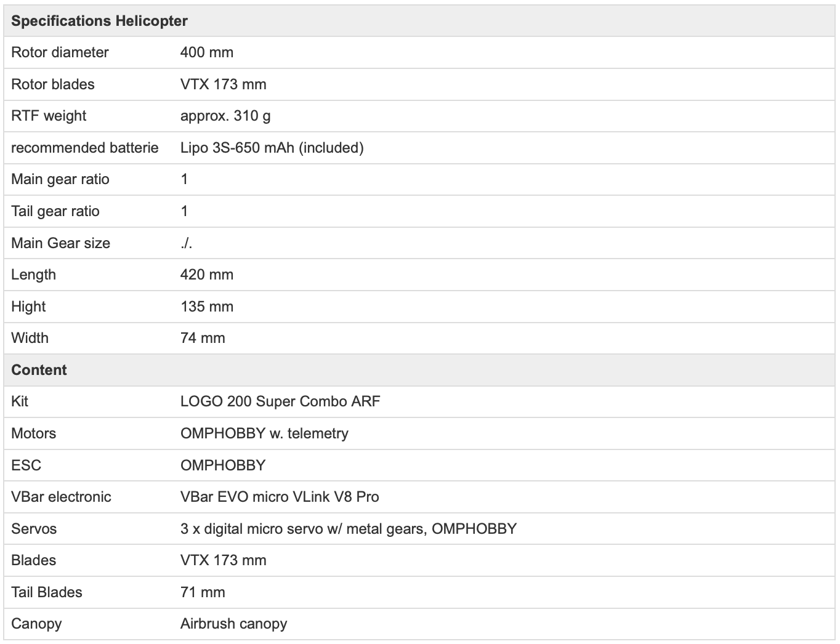Click the 400 mm rotor diameter value
The height and width of the screenshot is (644, 840).
point(206,52)
